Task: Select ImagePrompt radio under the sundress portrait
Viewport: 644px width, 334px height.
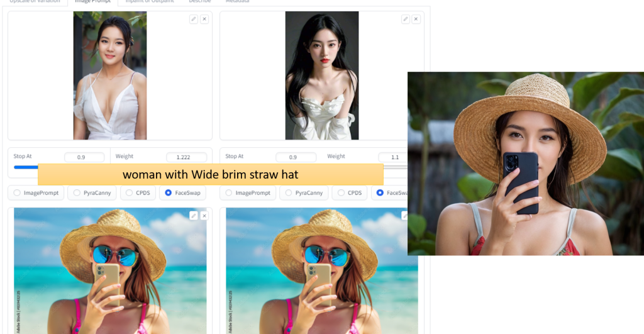Action: point(17,193)
